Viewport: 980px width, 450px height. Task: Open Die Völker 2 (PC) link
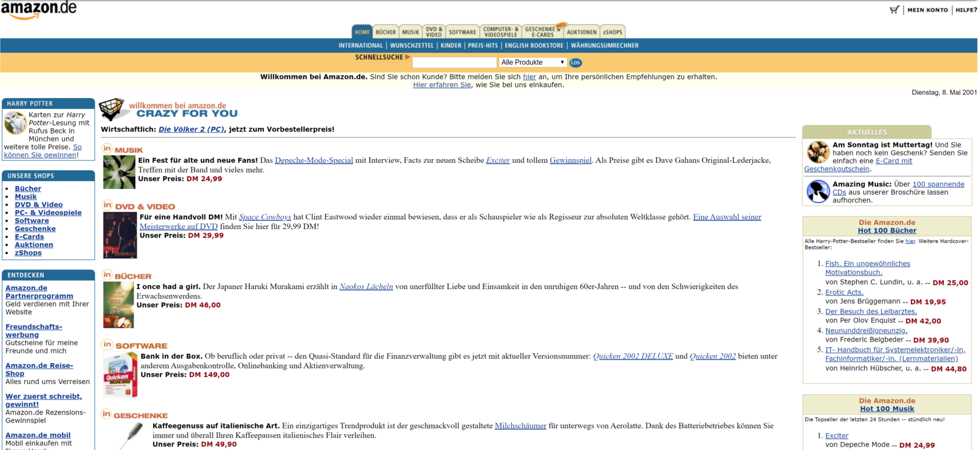click(191, 129)
